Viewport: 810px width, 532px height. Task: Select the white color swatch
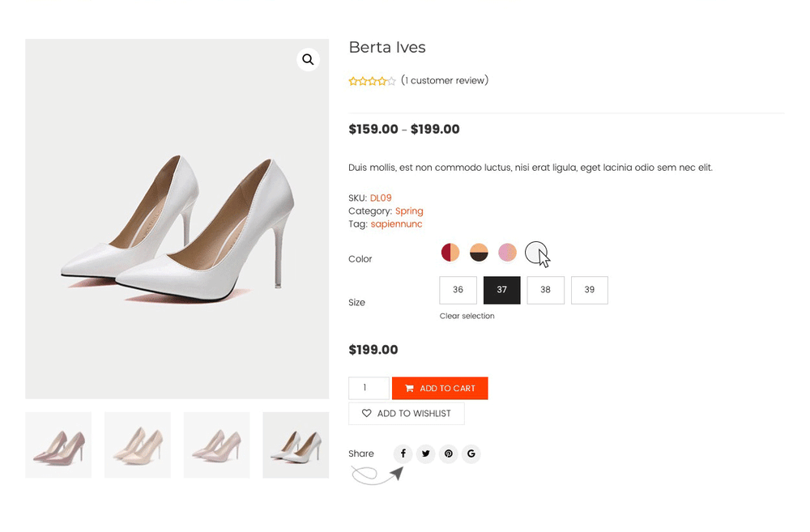click(x=535, y=253)
